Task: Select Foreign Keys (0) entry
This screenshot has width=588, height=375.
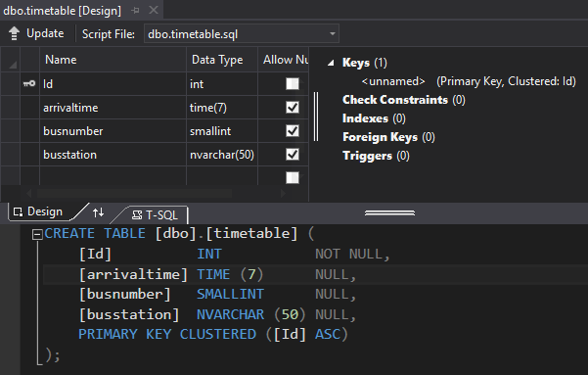Action: click(388, 137)
